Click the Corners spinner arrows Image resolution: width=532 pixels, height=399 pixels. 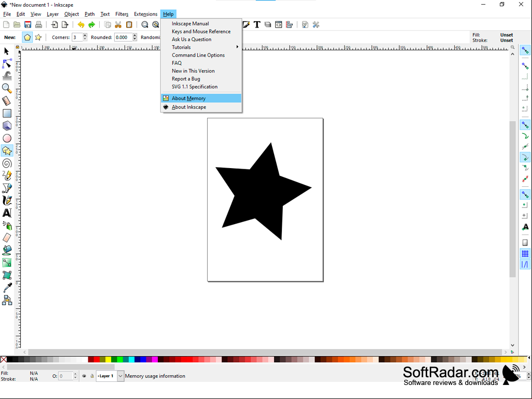pos(85,37)
